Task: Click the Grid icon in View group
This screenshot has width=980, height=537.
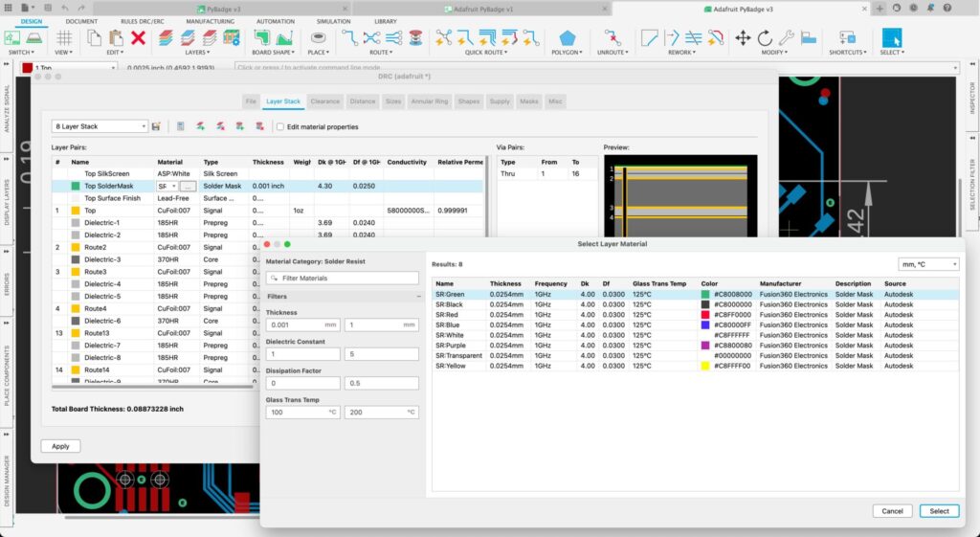Action: (64, 38)
